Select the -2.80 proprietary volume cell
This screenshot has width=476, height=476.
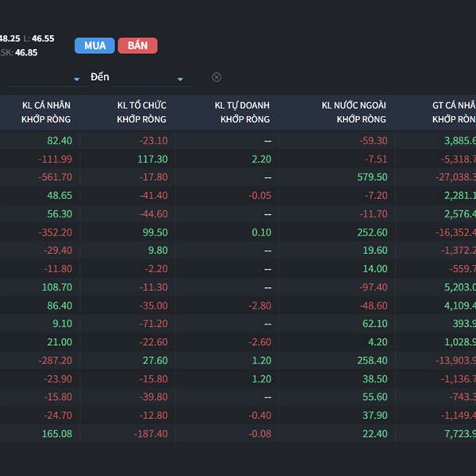(x=260, y=305)
